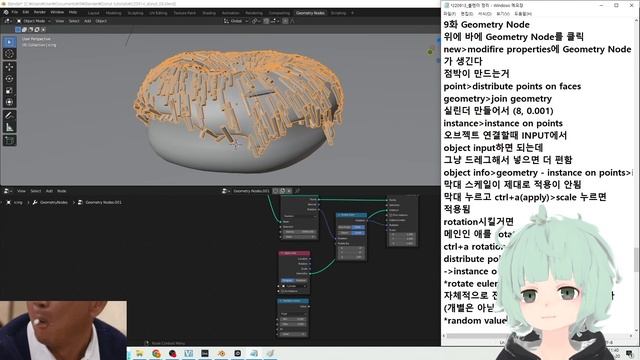Switch to the Modeling workspace tab
640x360 pixels.
click(113, 13)
